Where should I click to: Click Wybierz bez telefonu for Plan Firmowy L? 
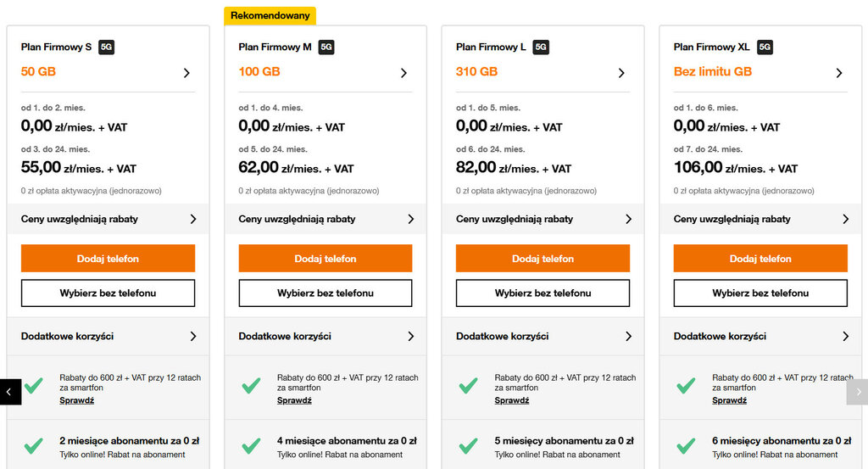coord(542,293)
